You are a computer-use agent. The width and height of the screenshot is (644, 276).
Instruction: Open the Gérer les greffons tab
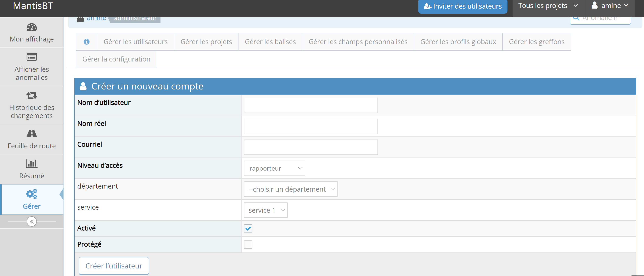pyautogui.click(x=536, y=41)
